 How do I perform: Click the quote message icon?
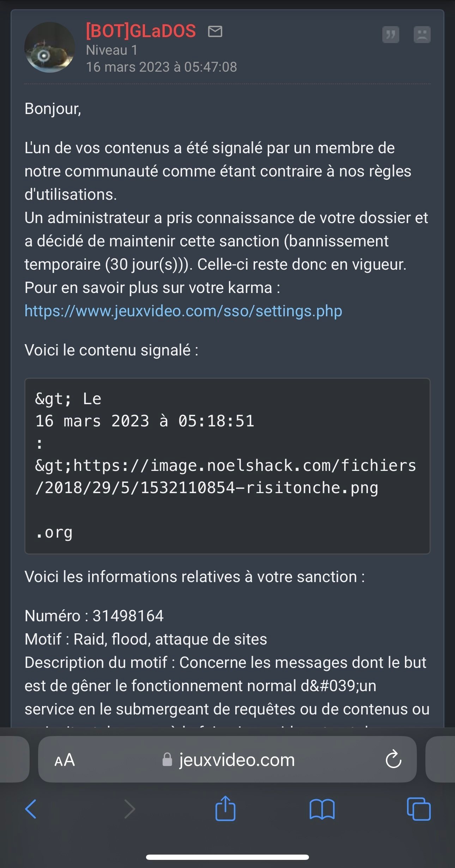pyautogui.click(x=391, y=35)
